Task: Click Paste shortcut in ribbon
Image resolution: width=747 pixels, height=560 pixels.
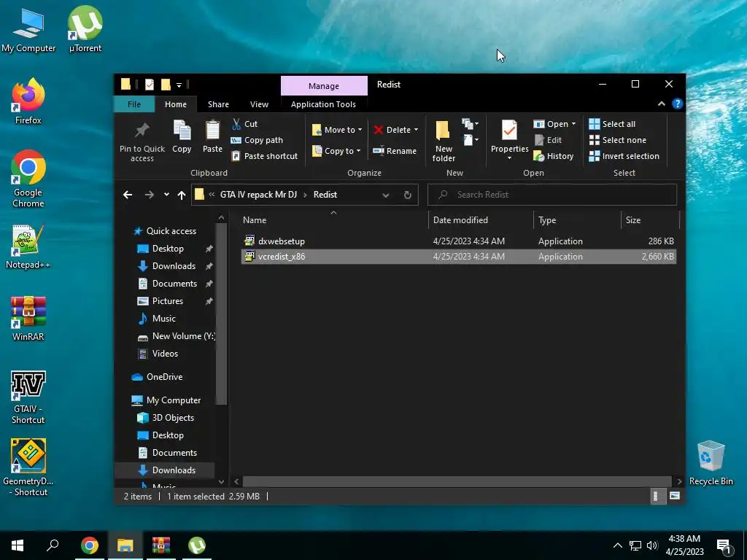Action: (265, 156)
